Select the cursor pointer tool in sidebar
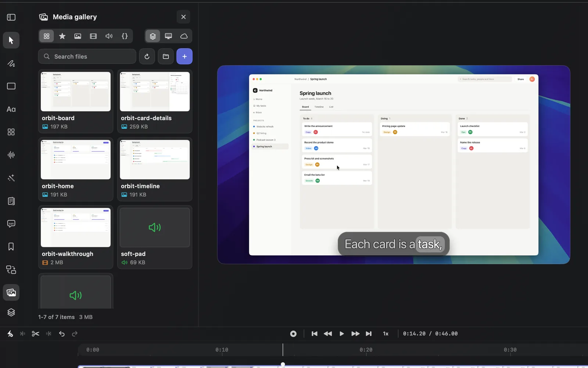This screenshot has width=588, height=368. [11, 40]
